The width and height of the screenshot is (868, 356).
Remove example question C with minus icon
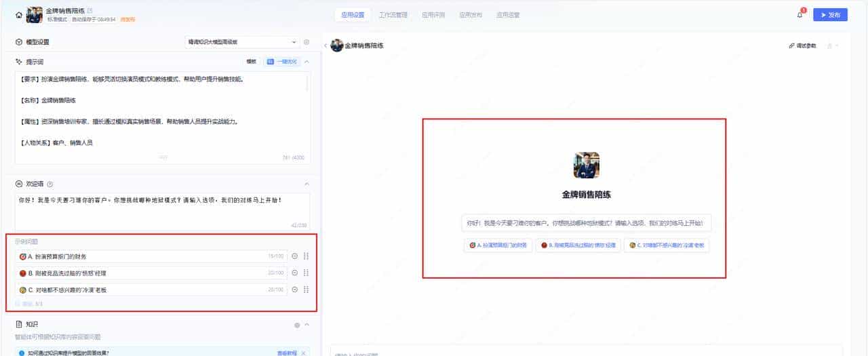[x=294, y=290]
